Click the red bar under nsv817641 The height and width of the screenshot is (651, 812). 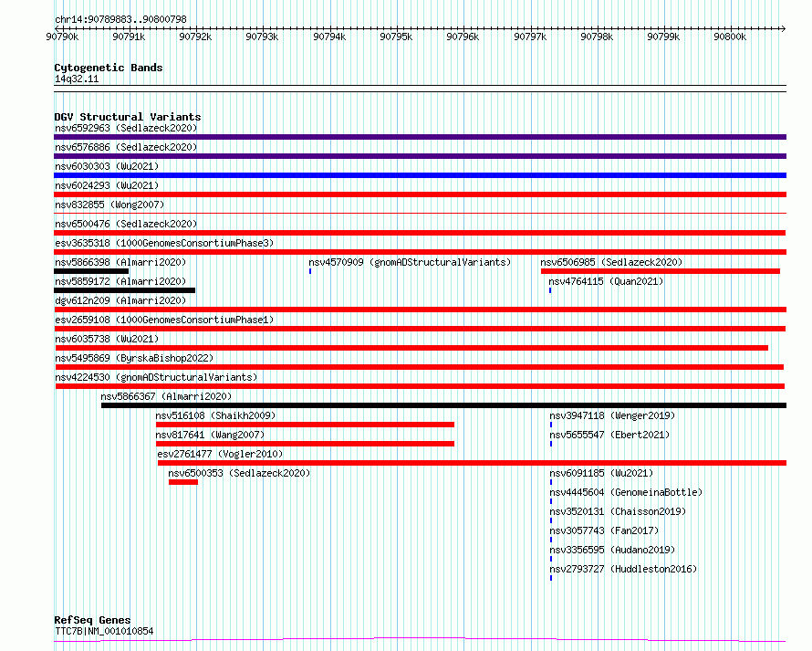305,444
